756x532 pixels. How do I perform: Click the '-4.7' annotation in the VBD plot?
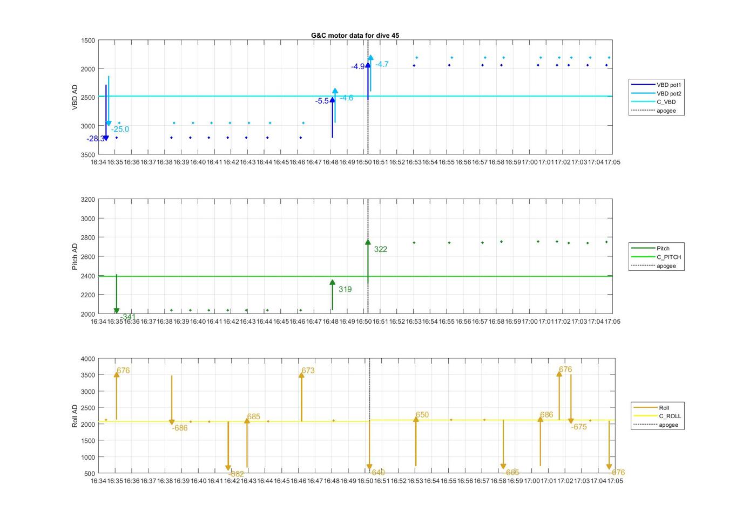(x=382, y=64)
